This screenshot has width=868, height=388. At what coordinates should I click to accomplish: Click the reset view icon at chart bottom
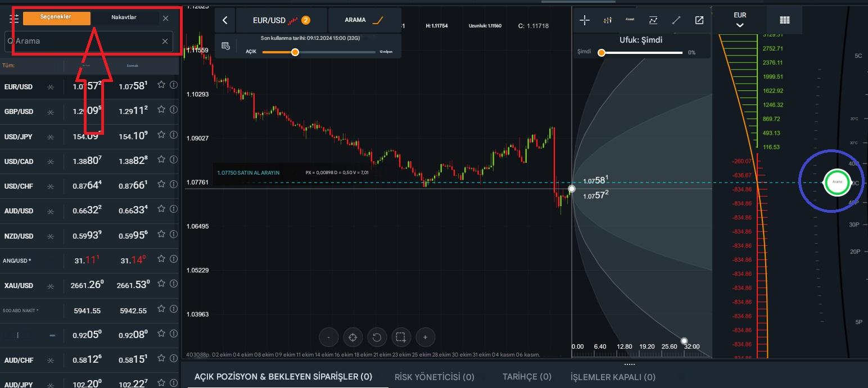tap(377, 337)
